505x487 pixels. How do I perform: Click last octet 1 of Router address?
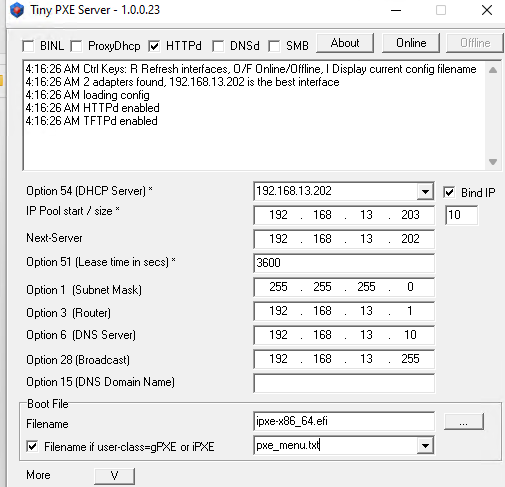(410, 311)
